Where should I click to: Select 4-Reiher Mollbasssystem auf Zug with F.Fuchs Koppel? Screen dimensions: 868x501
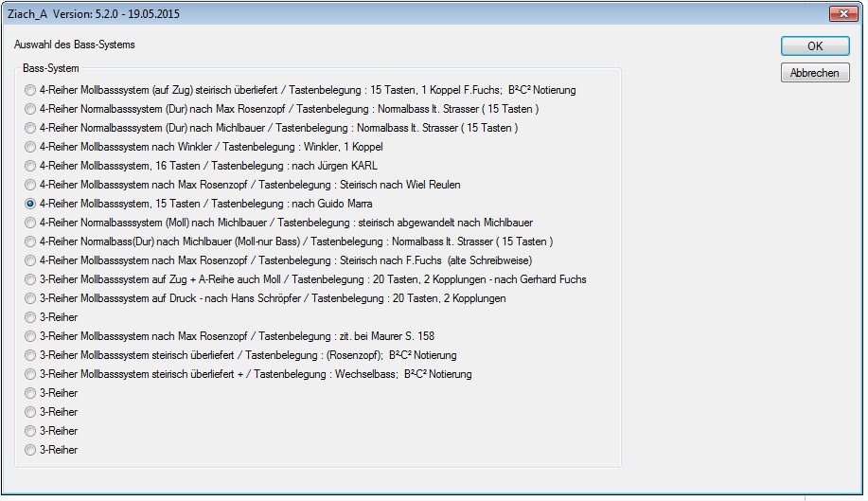coord(31,90)
